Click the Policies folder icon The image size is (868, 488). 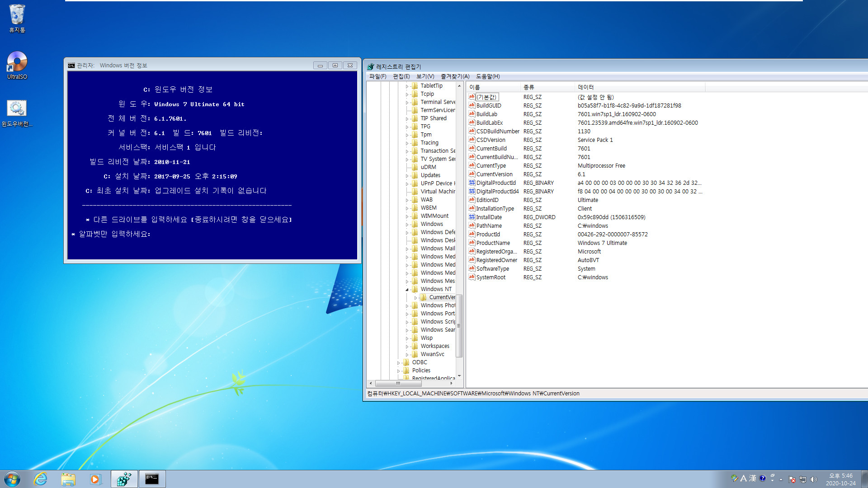(406, 371)
